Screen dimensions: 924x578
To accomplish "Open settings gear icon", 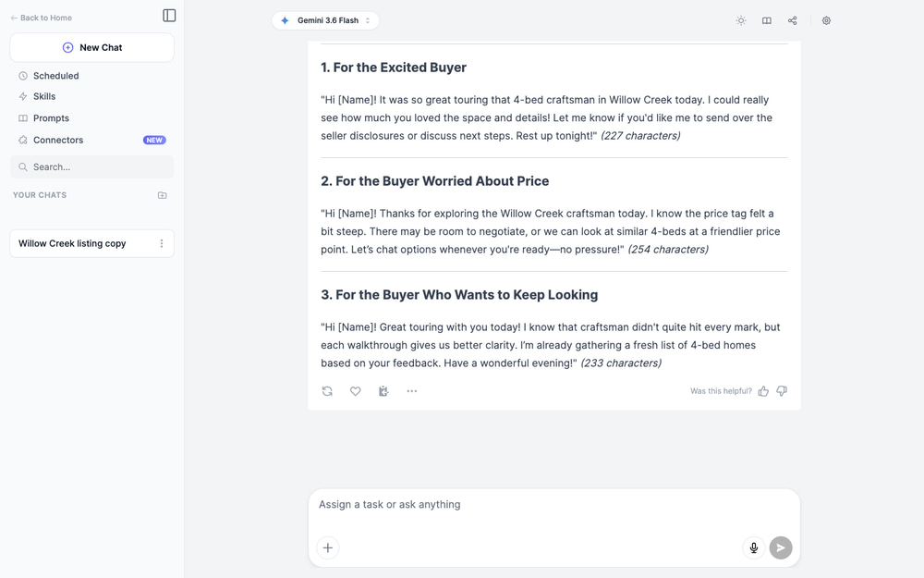I will click(x=826, y=20).
